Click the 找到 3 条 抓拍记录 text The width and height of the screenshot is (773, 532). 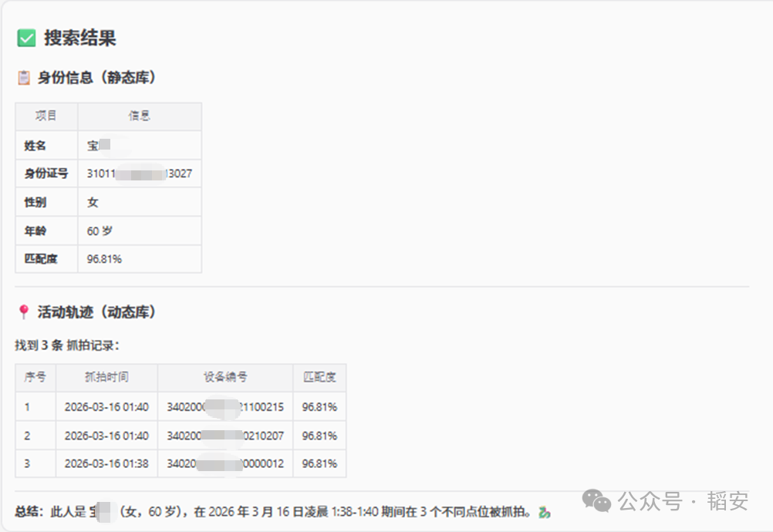tap(67, 345)
